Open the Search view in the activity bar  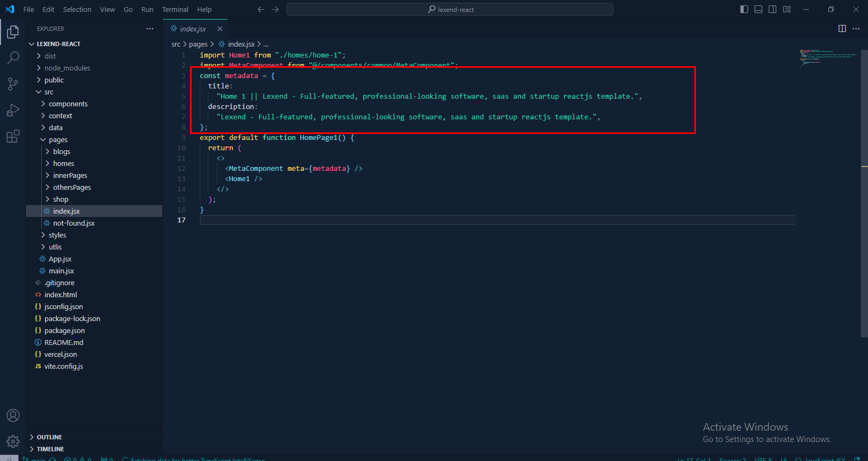(x=13, y=57)
